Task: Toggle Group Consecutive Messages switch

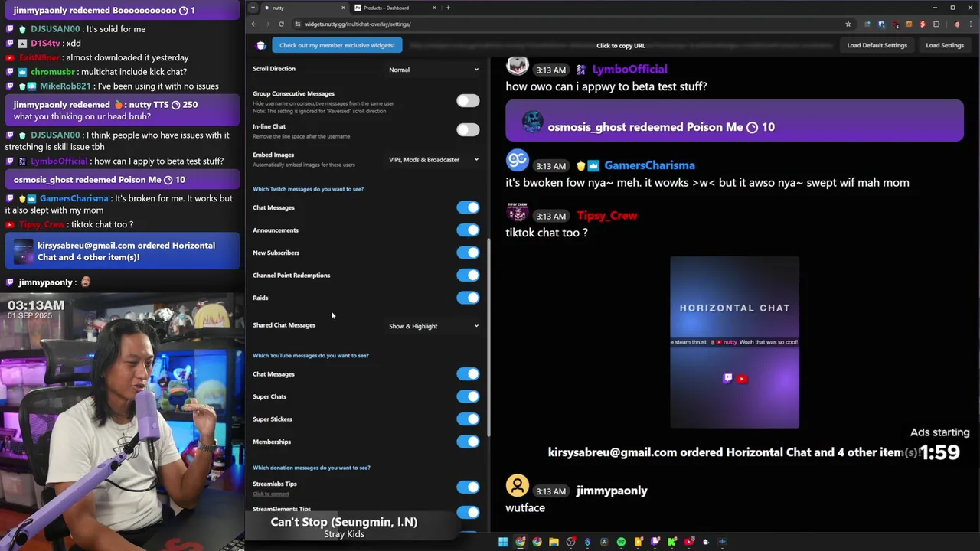Action: pos(468,101)
